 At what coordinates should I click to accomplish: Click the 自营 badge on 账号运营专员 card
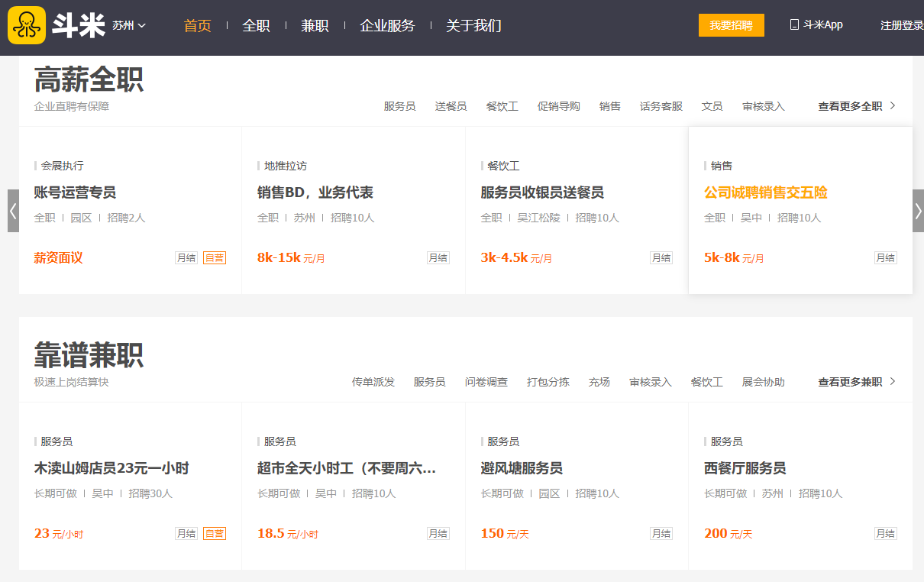[x=215, y=258]
